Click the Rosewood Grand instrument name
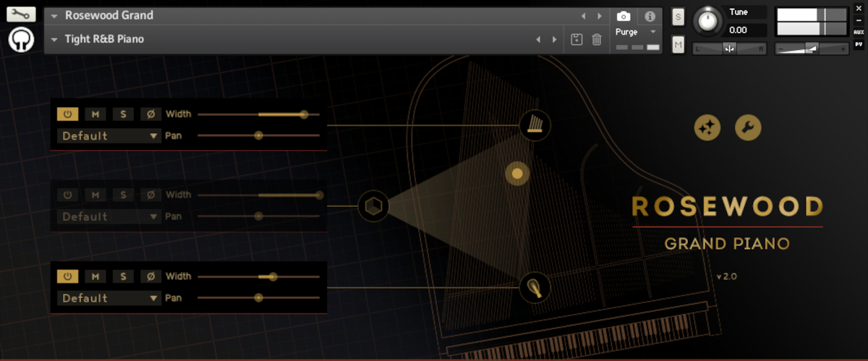The width and height of the screenshot is (868, 361). (109, 15)
